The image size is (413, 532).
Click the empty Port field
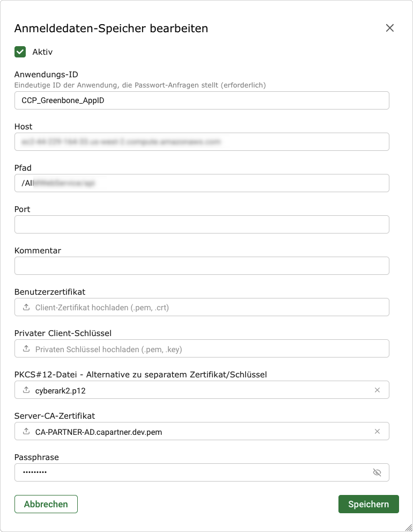(202, 224)
